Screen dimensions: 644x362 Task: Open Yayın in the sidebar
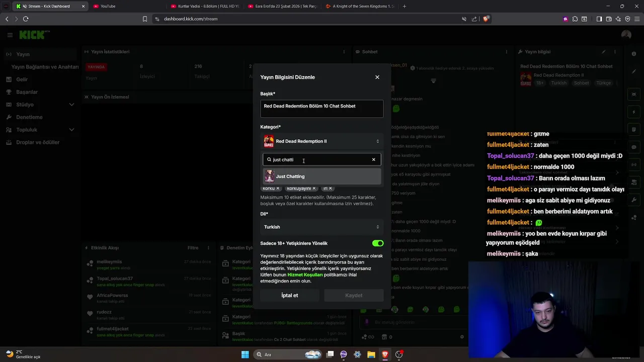(x=40, y=54)
